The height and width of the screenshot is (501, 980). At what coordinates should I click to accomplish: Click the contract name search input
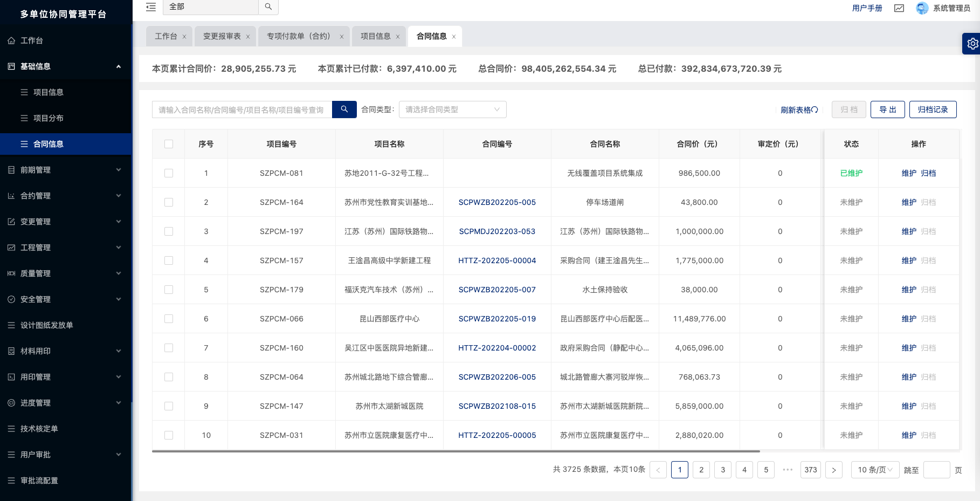coord(242,109)
